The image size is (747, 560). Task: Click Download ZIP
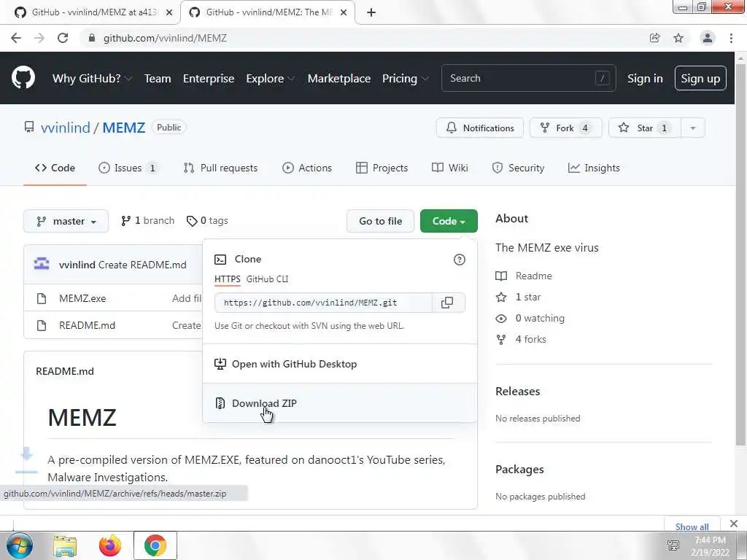pos(340,402)
